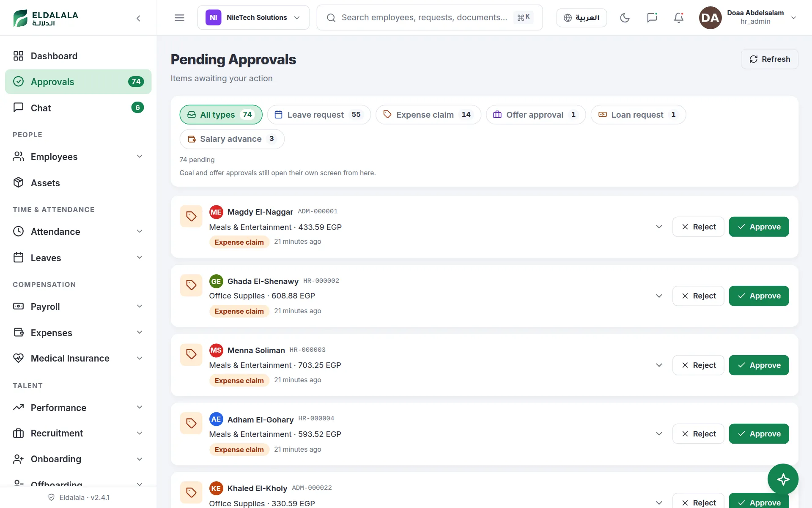Image resolution: width=812 pixels, height=508 pixels.
Task: Click the Chat bubble icon in sidebar
Action: (x=18, y=107)
